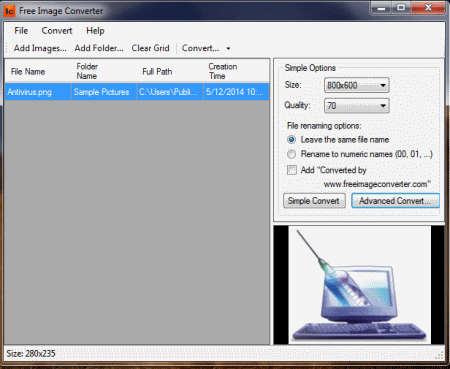Click the Free Image Converter title bar icon
450x369 pixels.
(9, 11)
